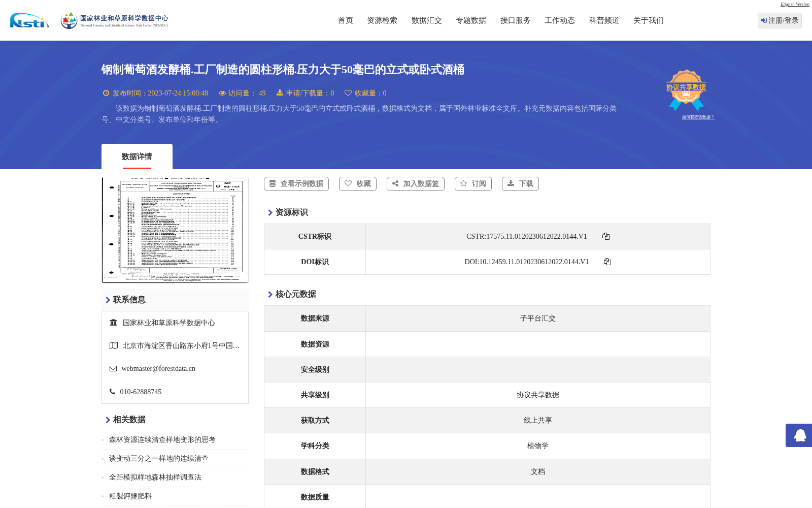
Task: Click the 文档 data format value
Action: click(x=538, y=472)
